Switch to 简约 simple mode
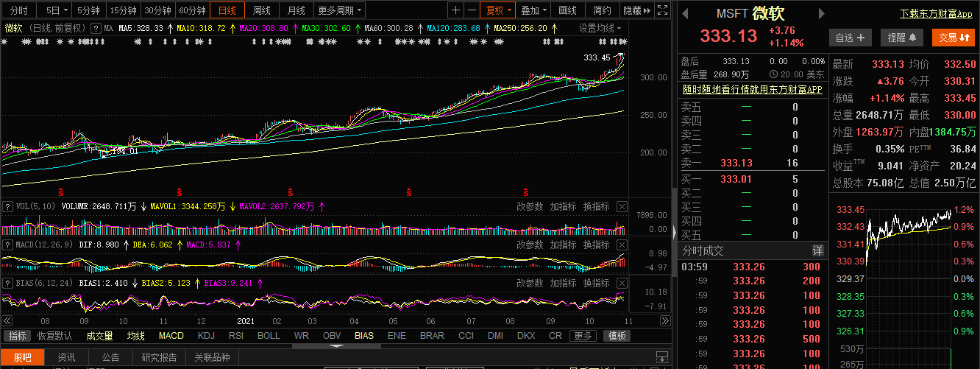The width and height of the screenshot is (980, 369). point(602,10)
